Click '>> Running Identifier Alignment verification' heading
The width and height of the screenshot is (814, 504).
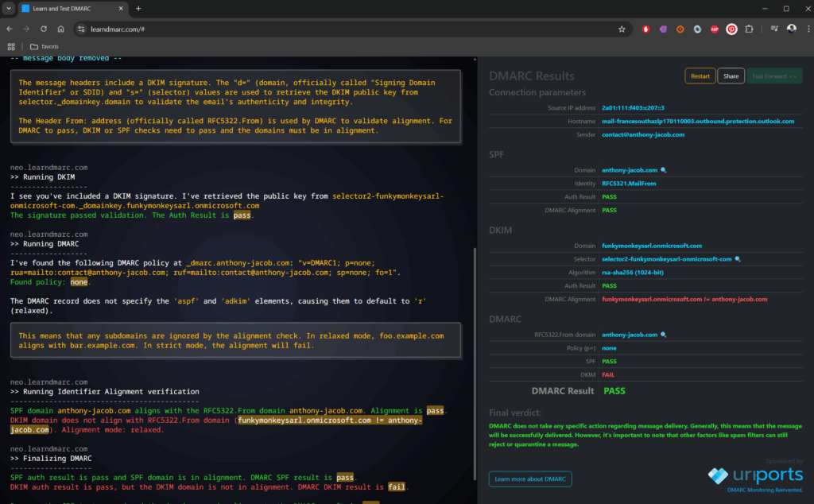pos(104,392)
